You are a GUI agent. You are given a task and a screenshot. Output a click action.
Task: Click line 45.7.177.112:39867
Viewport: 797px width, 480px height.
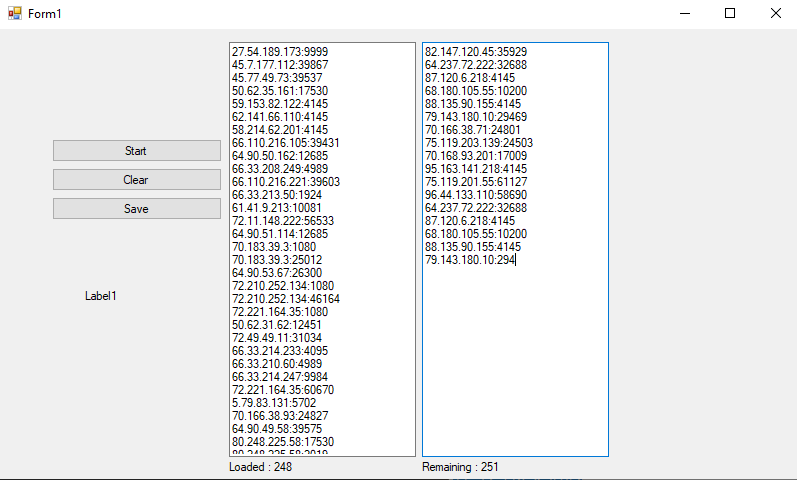[280, 65]
